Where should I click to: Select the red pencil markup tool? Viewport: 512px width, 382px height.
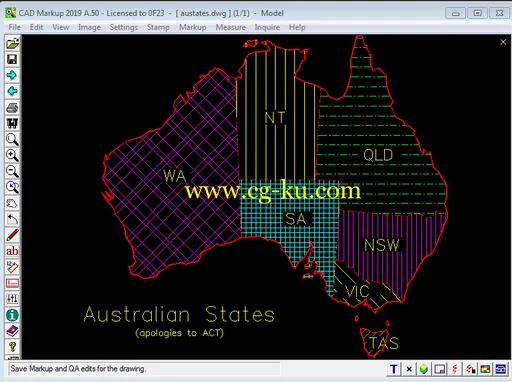(12, 235)
